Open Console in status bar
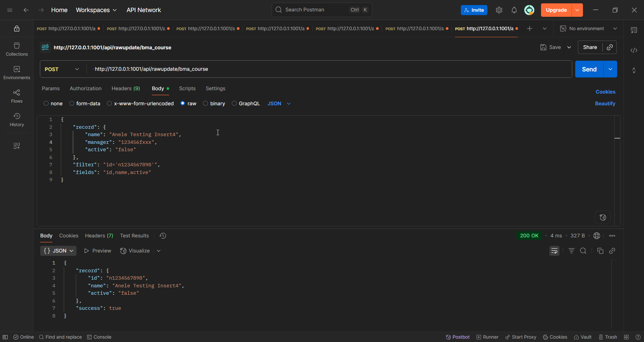Viewport: 644px width, 342px height. click(x=99, y=337)
